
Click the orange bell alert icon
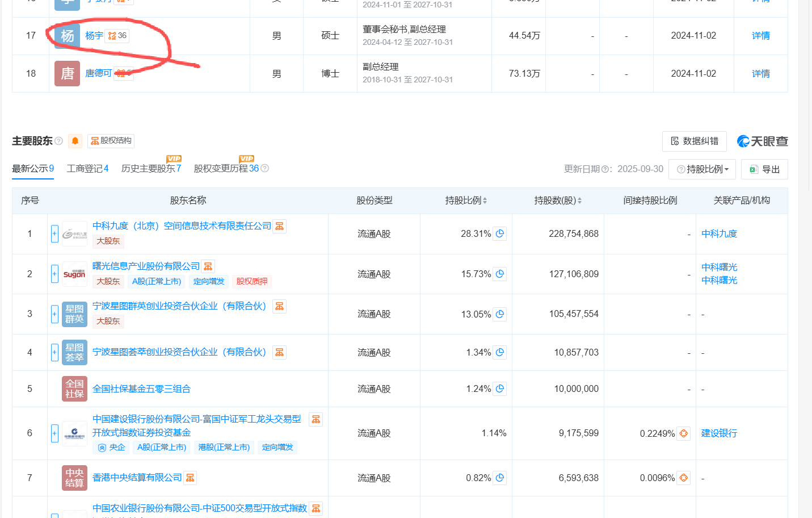(x=75, y=141)
